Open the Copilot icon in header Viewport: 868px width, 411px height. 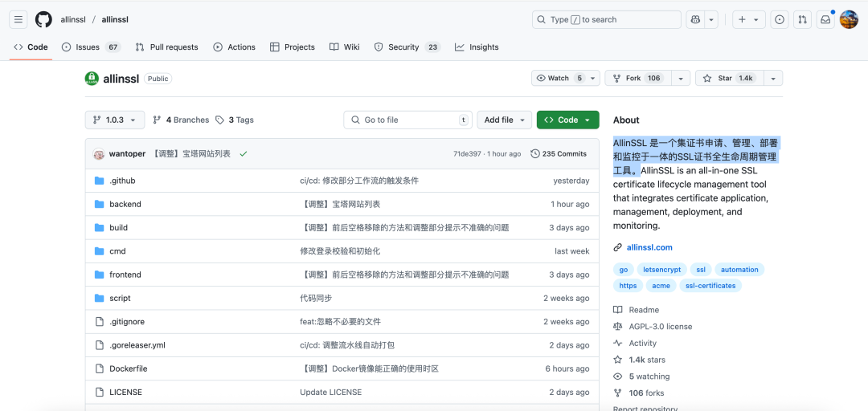[695, 19]
